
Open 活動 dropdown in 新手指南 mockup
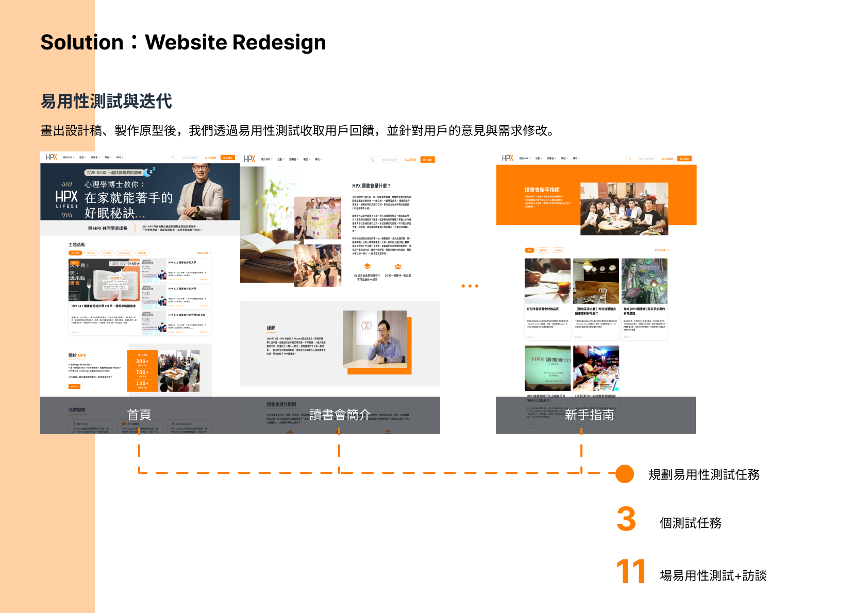539,159
